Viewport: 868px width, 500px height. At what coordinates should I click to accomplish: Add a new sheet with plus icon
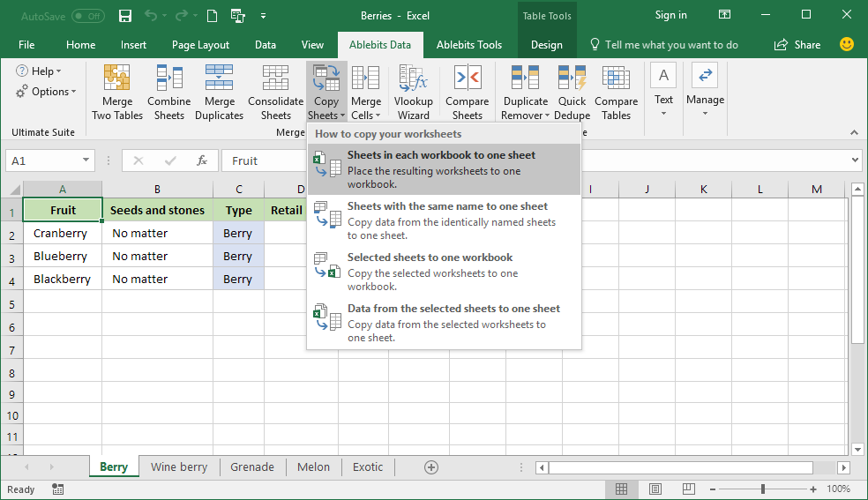click(431, 467)
